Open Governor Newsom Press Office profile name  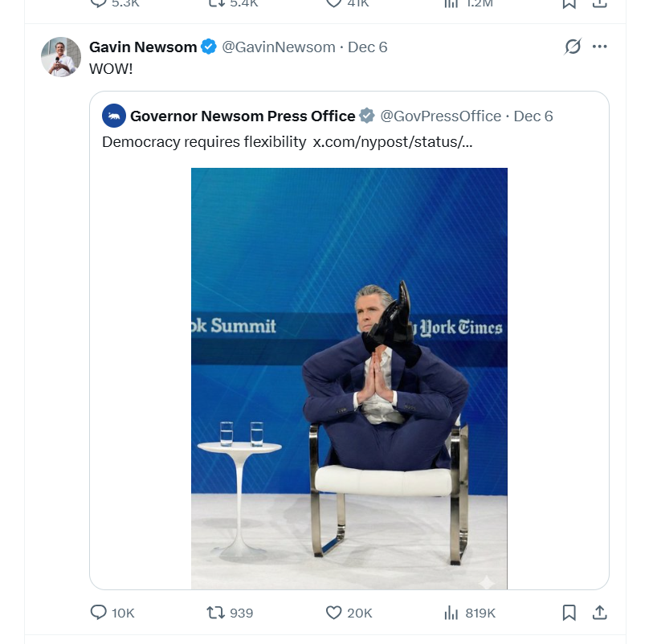click(243, 116)
